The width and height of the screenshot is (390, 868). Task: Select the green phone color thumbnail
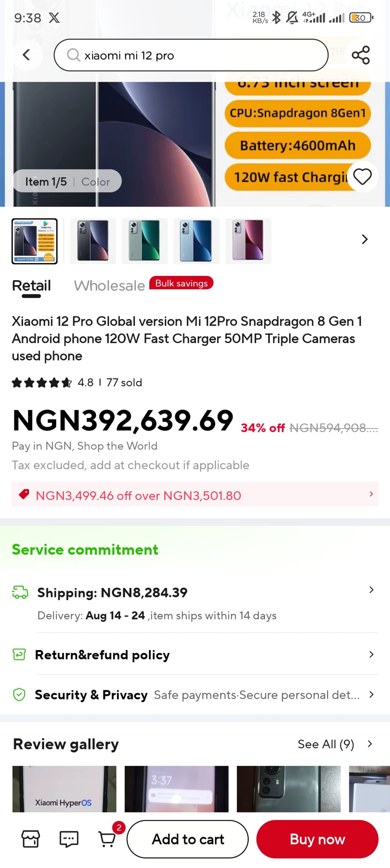(x=145, y=241)
